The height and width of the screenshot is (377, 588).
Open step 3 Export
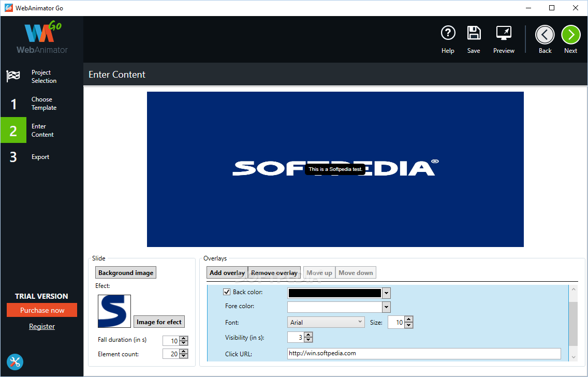click(41, 157)
